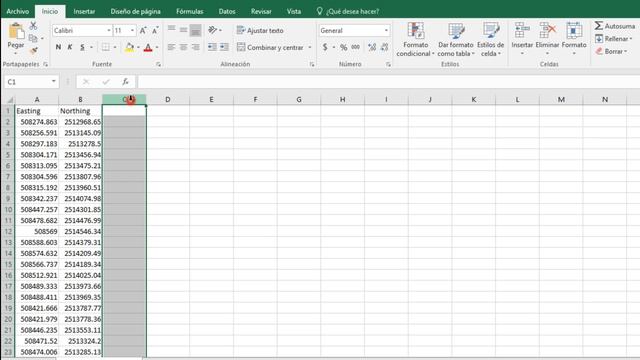The height and width of the screenshot is (360, 640).
Task: Click the decrease indent icon
Action: (x=212, y=47)
